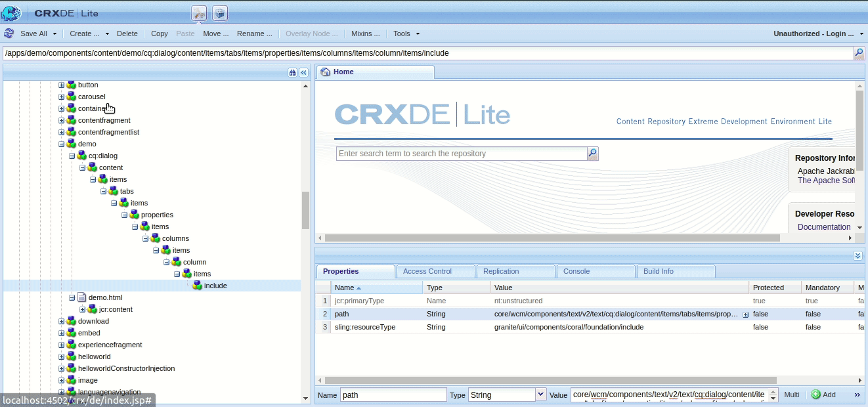The width and height of the screenshot is (868, 407).
Task: Click the Mixins toolbar button
Action: click(366, 33)
